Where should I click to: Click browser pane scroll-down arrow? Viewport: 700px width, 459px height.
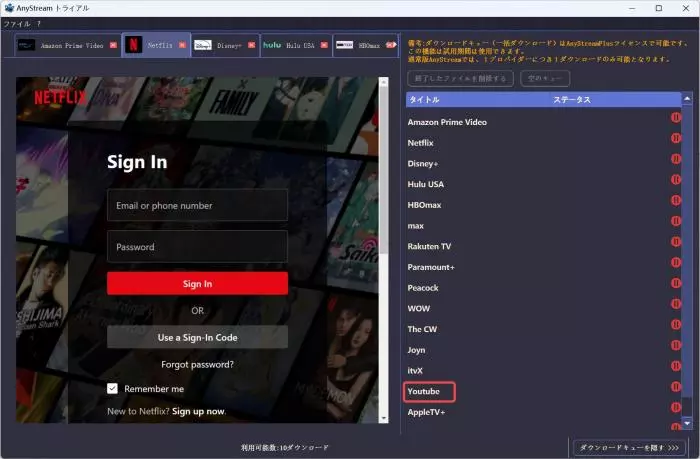[x=383, y=418]
